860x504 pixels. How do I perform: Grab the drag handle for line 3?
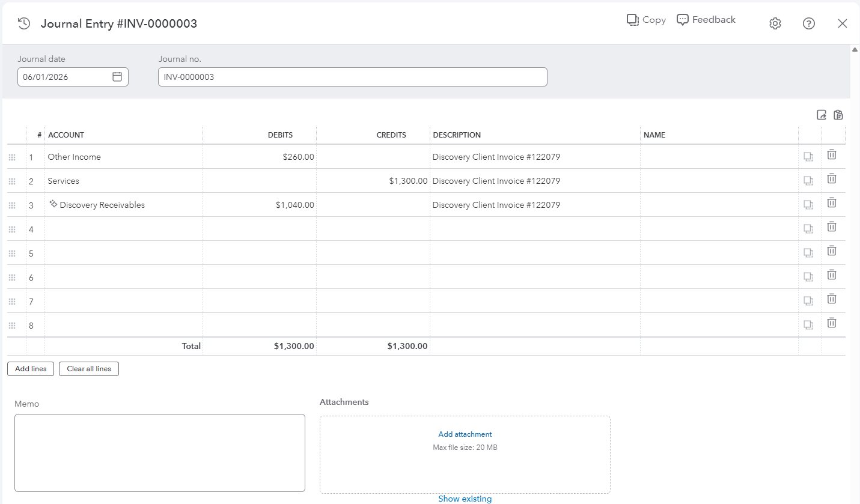point(12,205)
